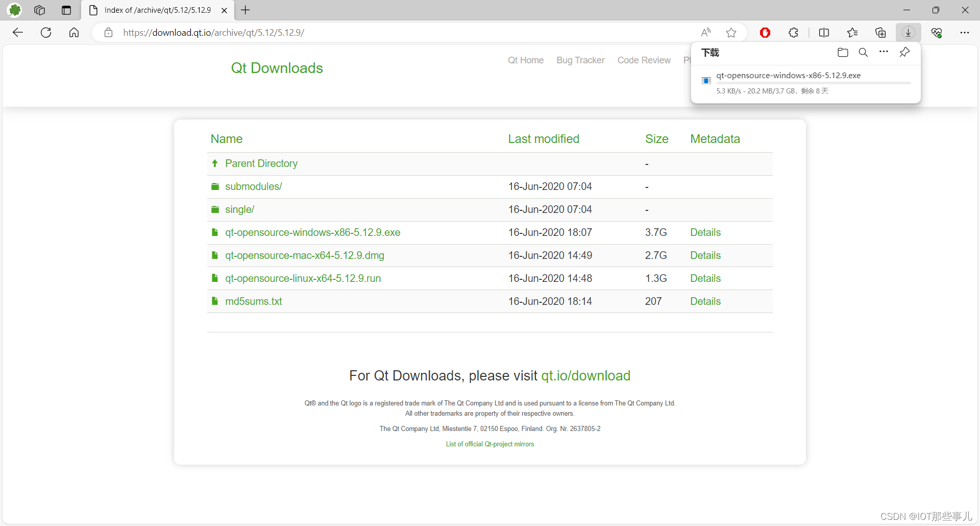Open Bug Tracker navigation link
Screen dimensions: 980x526
pyautogui.click(x=580, y=60)
